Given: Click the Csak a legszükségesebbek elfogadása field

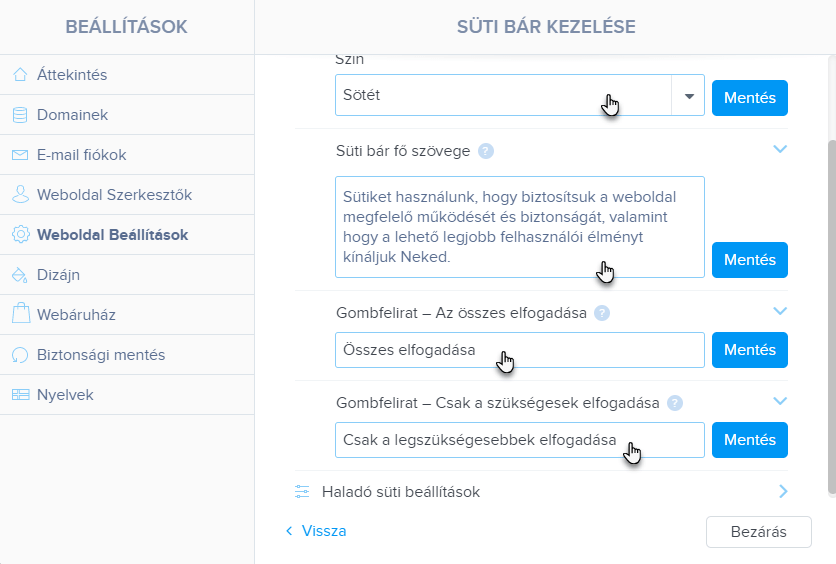Looking at the screenshot, I should [520, 440].
